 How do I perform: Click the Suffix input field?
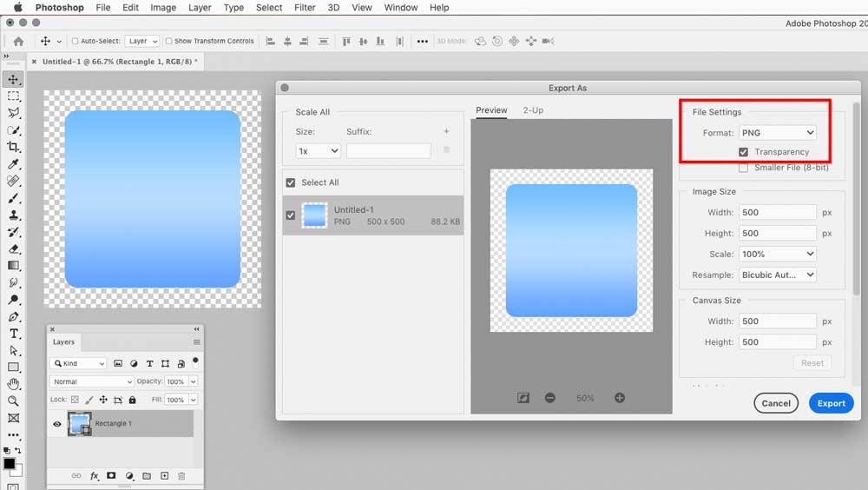click(389, 151)
